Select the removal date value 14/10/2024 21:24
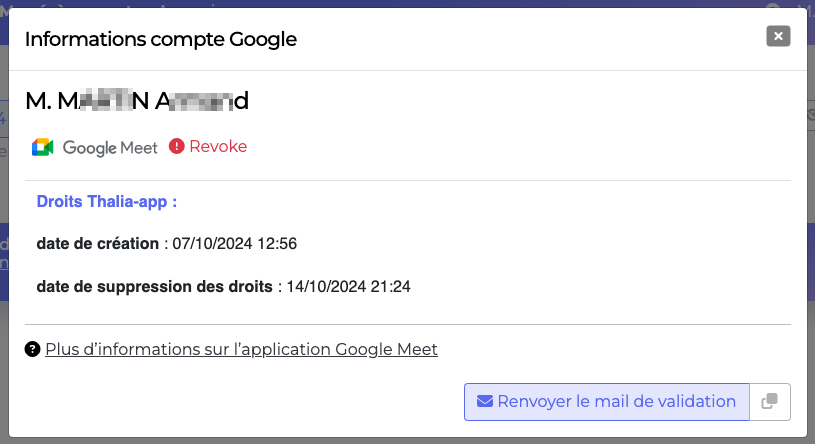 (348, 286)
